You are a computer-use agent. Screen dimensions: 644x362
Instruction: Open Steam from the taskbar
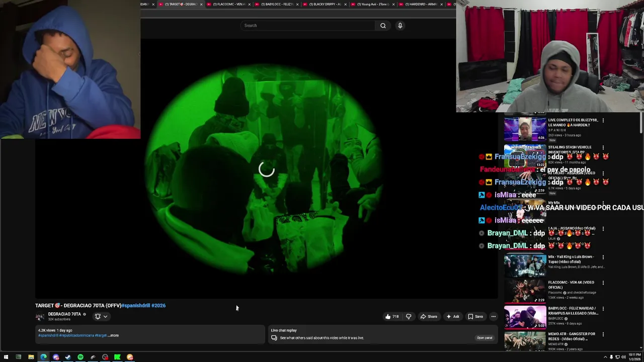[68, 357]
